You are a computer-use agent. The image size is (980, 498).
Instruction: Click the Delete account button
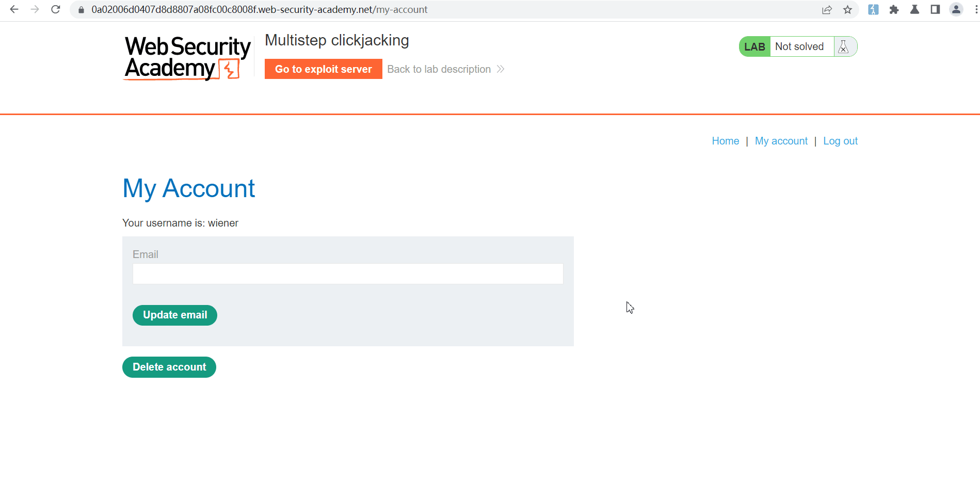[x=169, y=367]
